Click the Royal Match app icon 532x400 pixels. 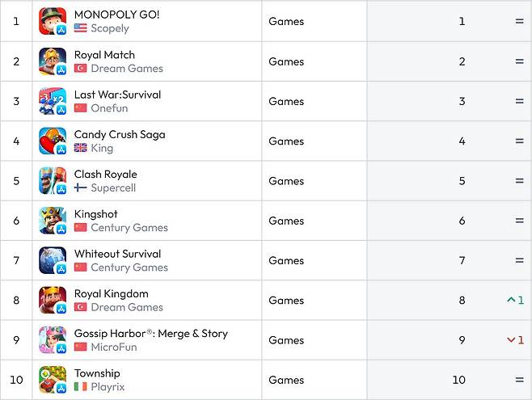coord(53,61)
